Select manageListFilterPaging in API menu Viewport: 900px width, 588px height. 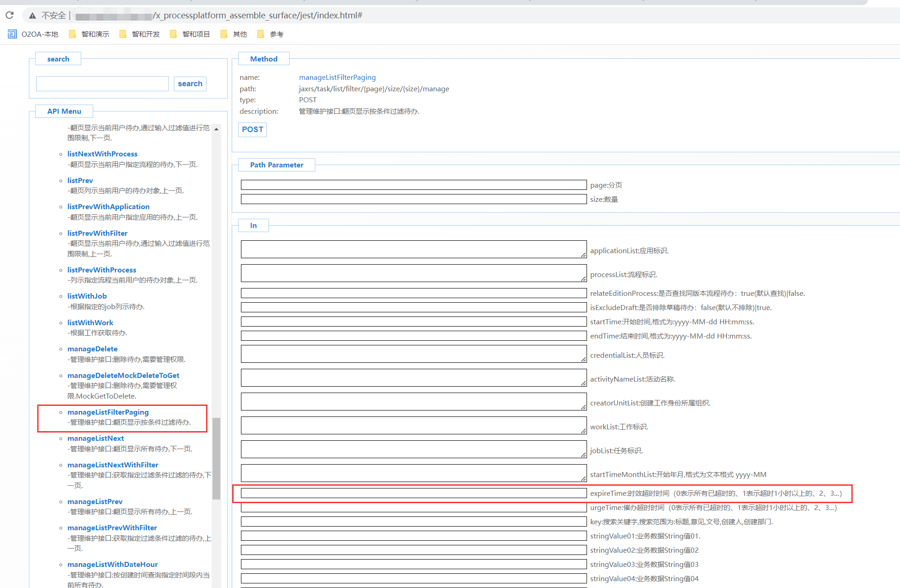108,412
